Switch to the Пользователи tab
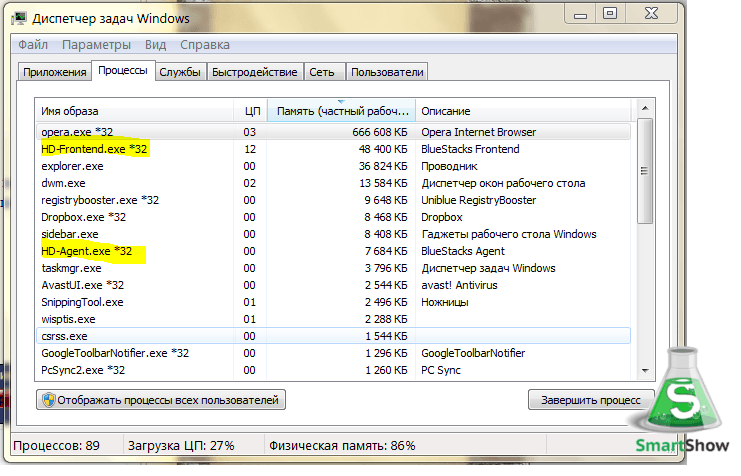The height and width of the screenshot is (476, 741). [387, 72]
